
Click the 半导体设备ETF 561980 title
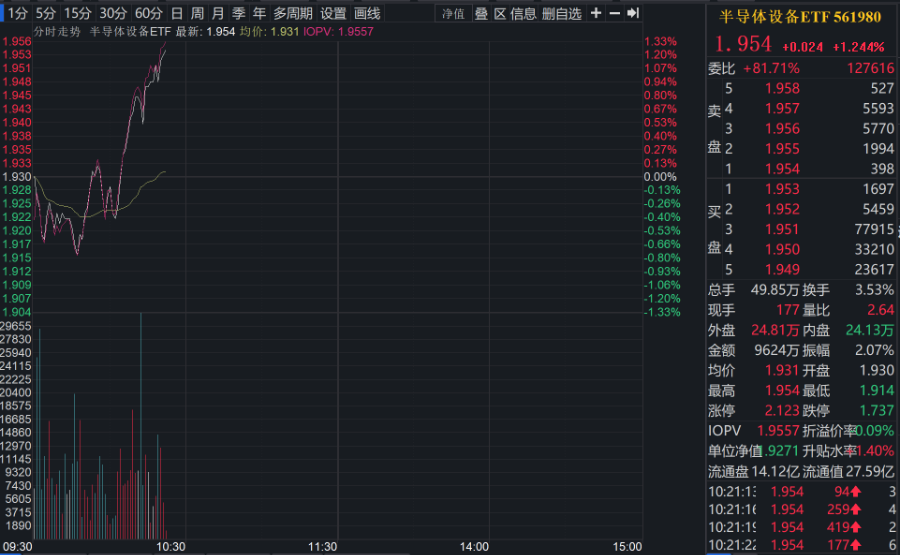[800, 15]
